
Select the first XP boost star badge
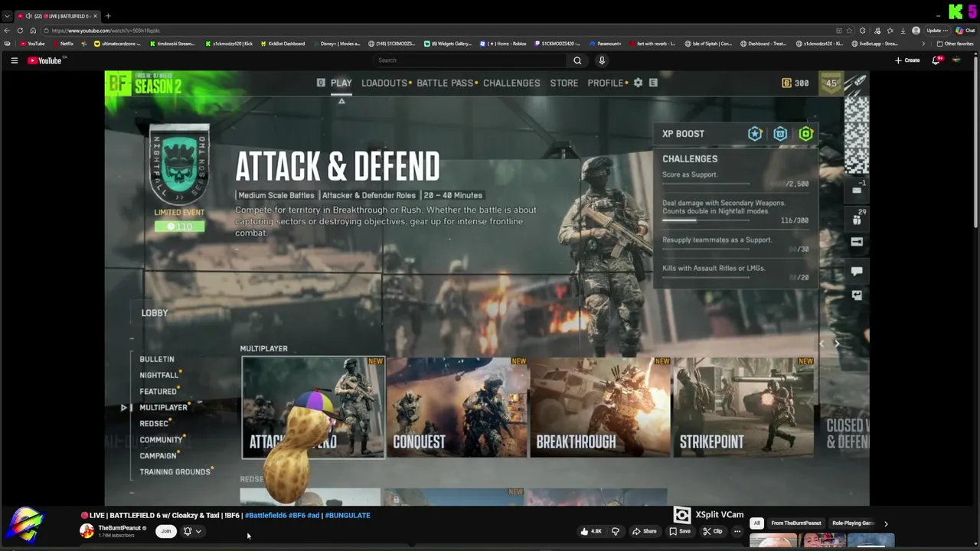755,134
